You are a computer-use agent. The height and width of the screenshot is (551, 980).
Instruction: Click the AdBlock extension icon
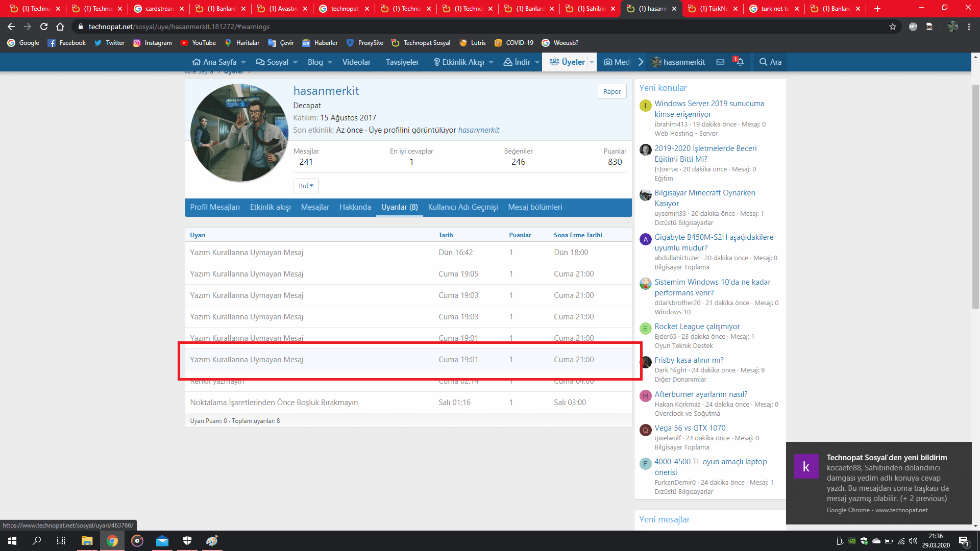(913, 27)
